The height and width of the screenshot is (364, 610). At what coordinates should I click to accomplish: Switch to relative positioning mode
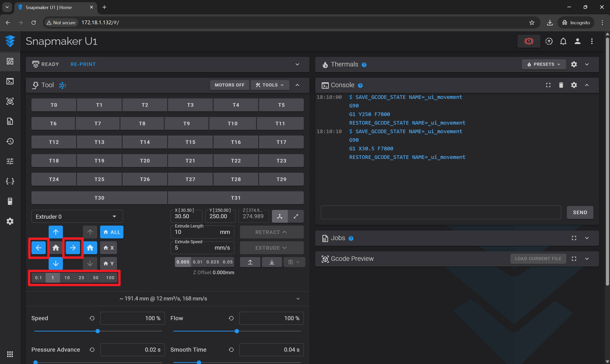(296, 216)
